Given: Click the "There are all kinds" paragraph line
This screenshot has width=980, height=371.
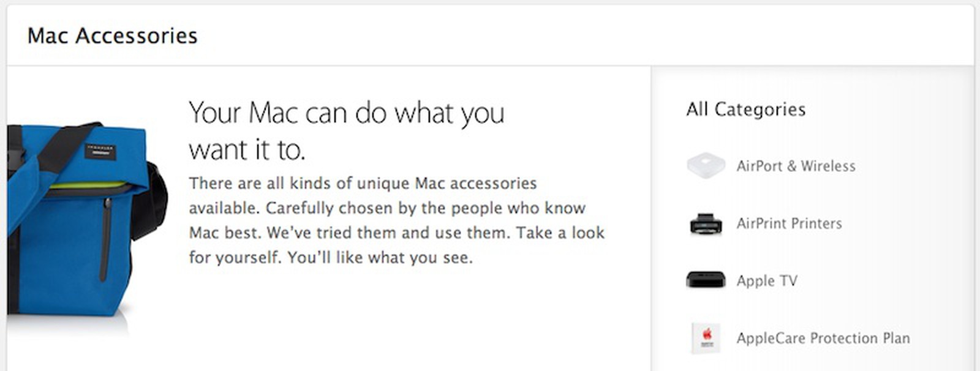Looking at the screenshot, I should click(363, 183).
